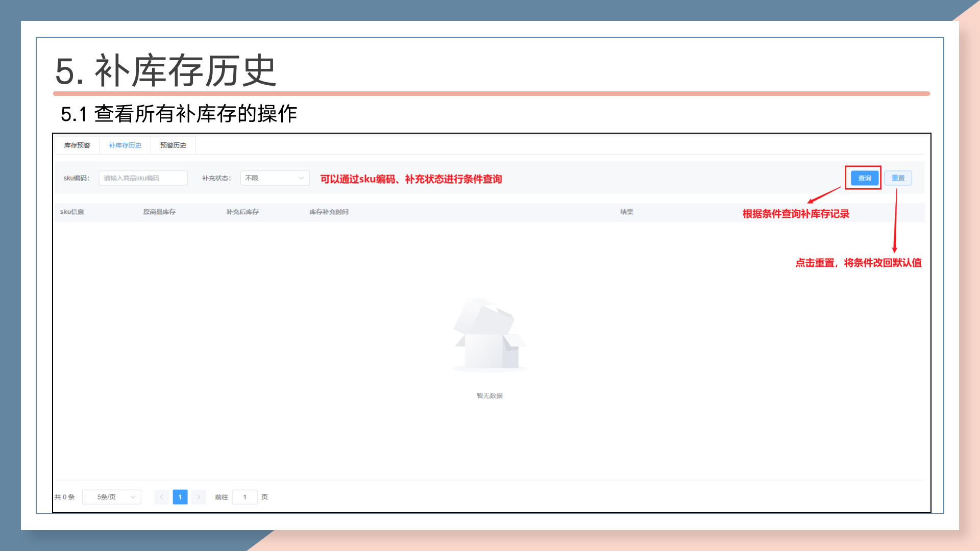Image resolution: width=980 pixels, height=551 pixels.
Task: Open the 补库存历史 tab
Action: (125, 145)
